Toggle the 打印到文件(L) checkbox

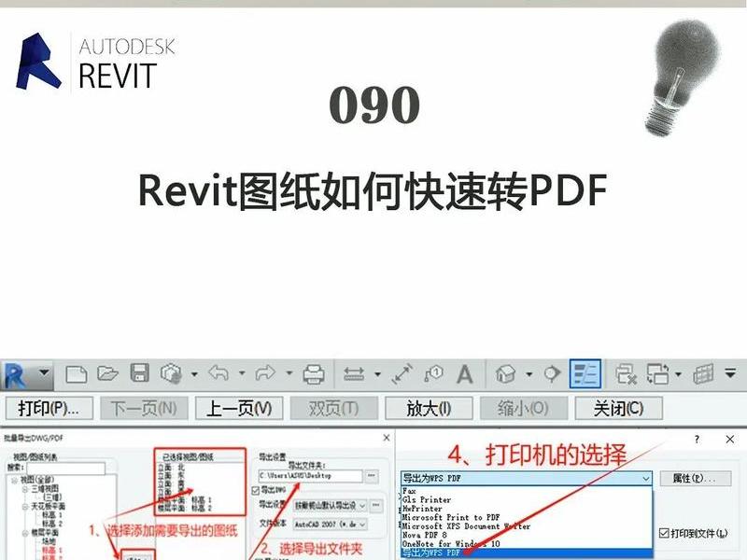click(x=664, y=533)
